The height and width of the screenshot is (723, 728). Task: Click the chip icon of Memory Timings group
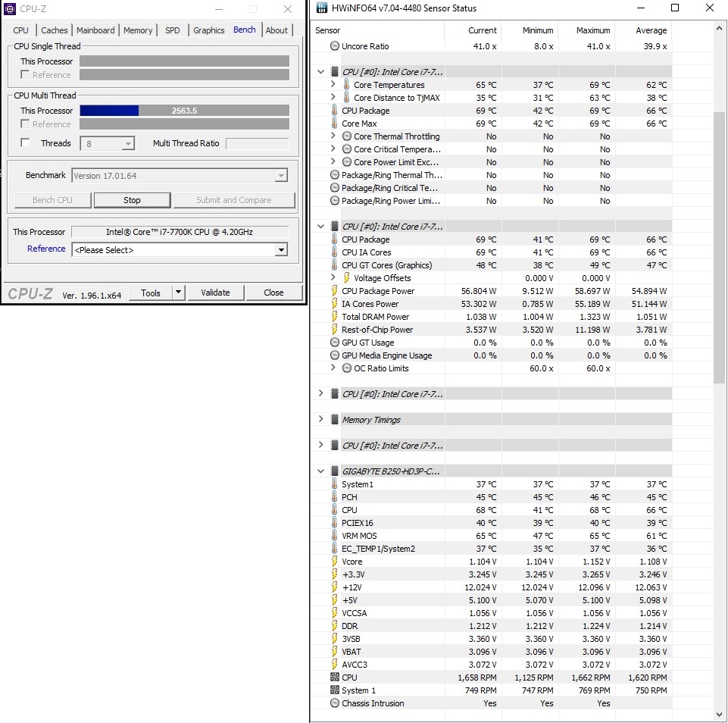click(334, 419)
